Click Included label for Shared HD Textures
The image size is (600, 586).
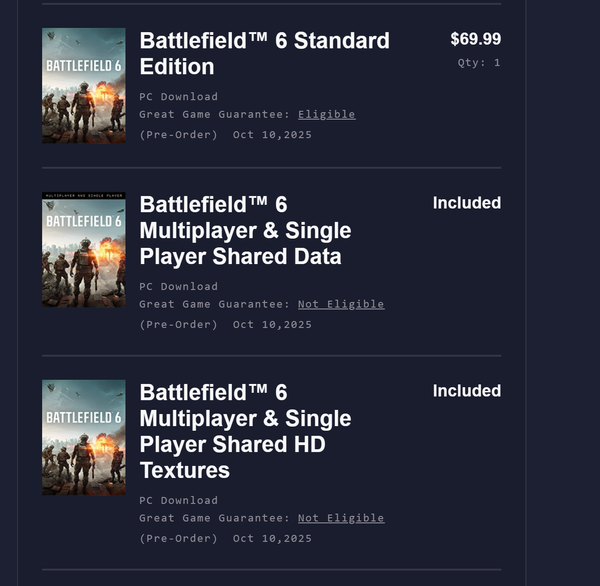click(x=466, y=391)
